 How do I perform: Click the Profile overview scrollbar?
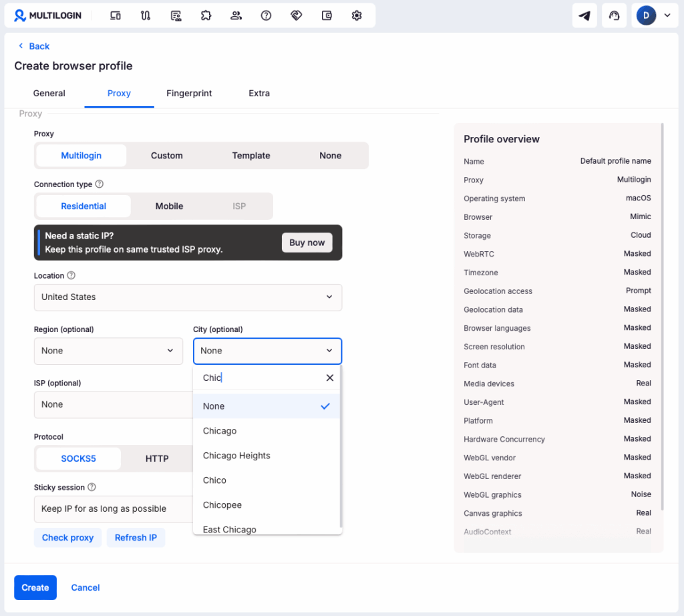(x=662, y=316)
